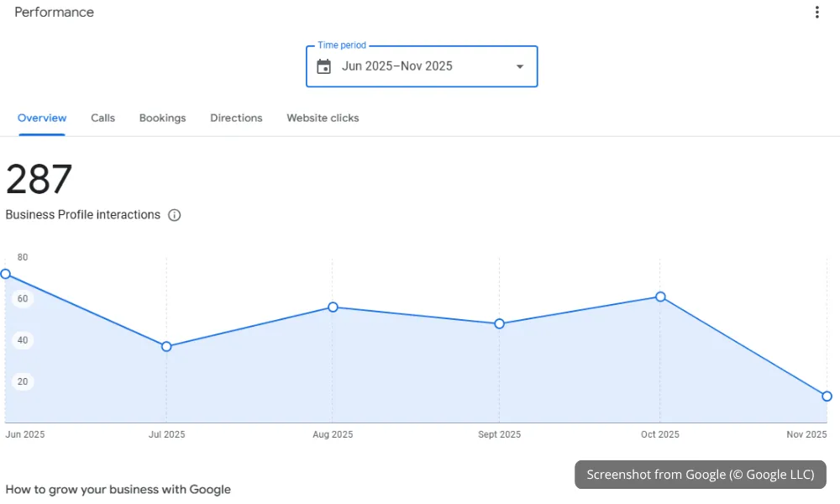Click the 287 interactions total
The height and width of the screenshot is (504, 840).
[38, 179]
